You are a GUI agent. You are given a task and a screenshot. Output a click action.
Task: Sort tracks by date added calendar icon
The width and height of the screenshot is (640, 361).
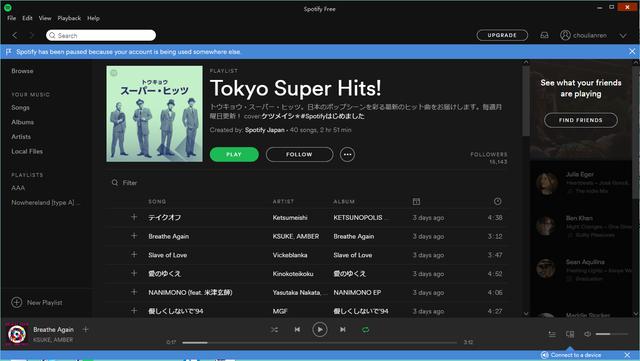tap(416, 201)
